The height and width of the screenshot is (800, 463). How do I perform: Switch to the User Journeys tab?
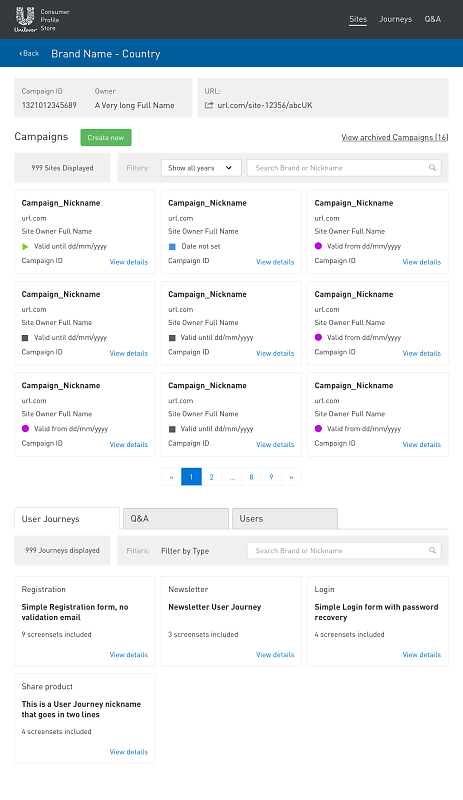[67, 519]
